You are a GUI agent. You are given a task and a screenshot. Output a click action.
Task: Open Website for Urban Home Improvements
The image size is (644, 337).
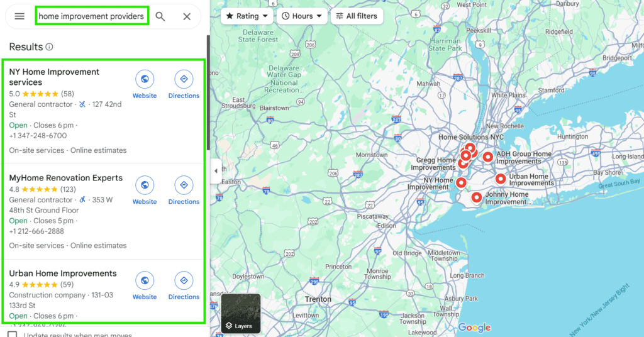[x=145, y=285]
